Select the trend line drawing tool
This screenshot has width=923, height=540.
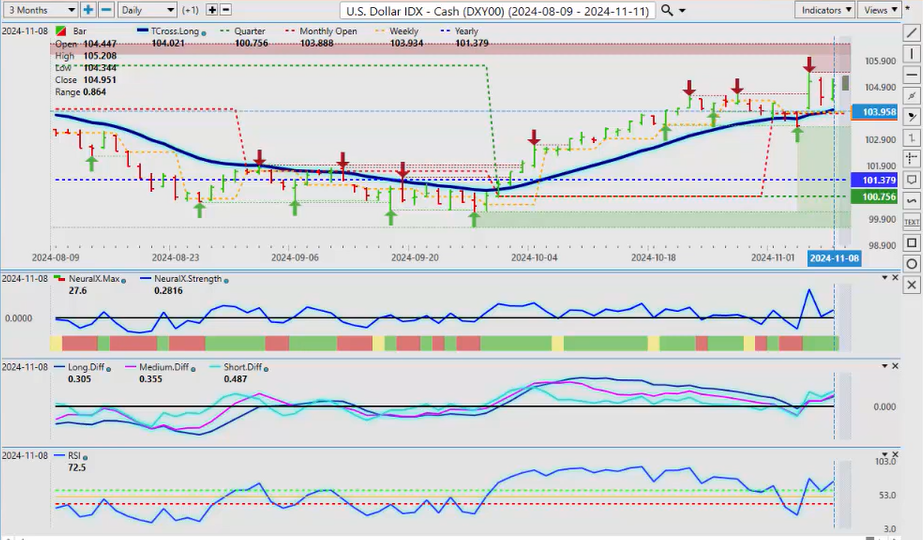click(x=911, y=33)
